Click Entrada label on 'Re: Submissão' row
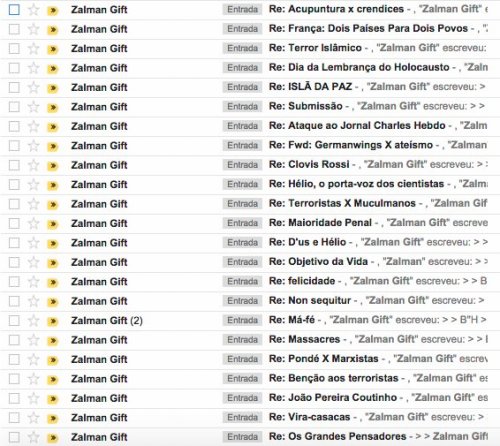Viewport: 500px width, 446px height. (x=242, y=107)
